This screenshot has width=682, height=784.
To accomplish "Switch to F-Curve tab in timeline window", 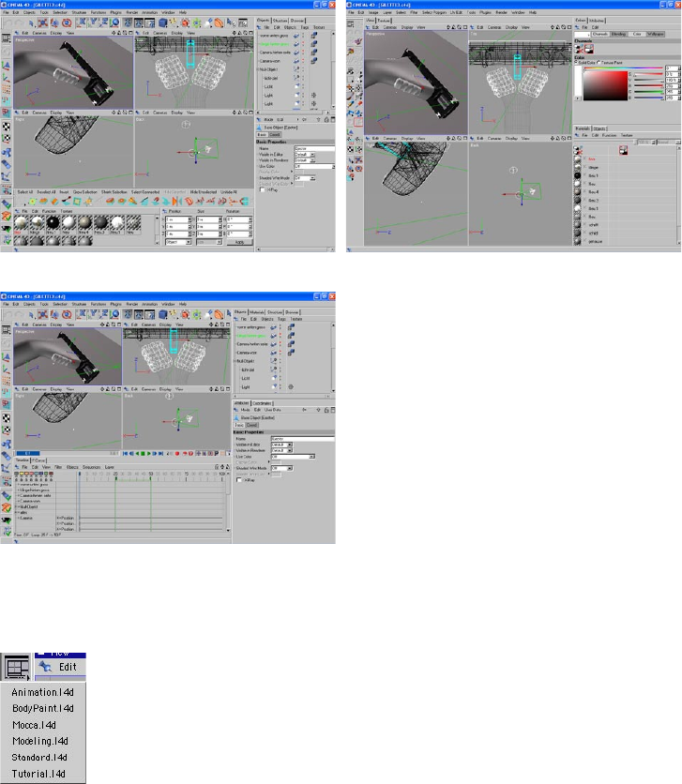I will [x=38, y=460].
